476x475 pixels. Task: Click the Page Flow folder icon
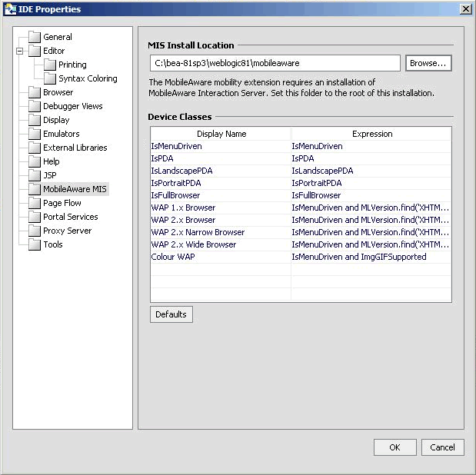click(35, 203)
